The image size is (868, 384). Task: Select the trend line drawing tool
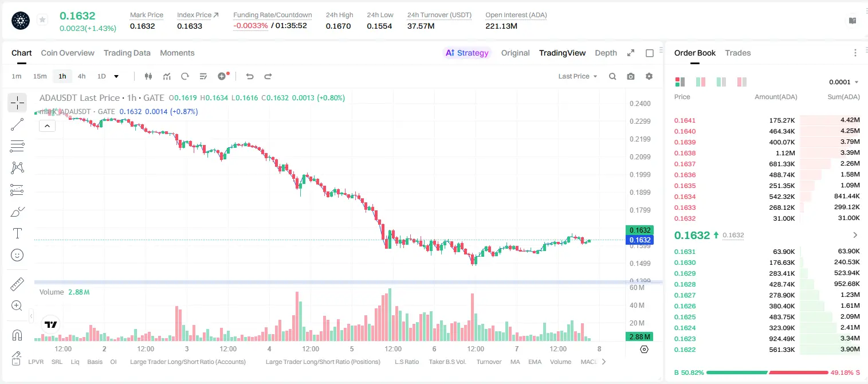click(x=17, y=124)
